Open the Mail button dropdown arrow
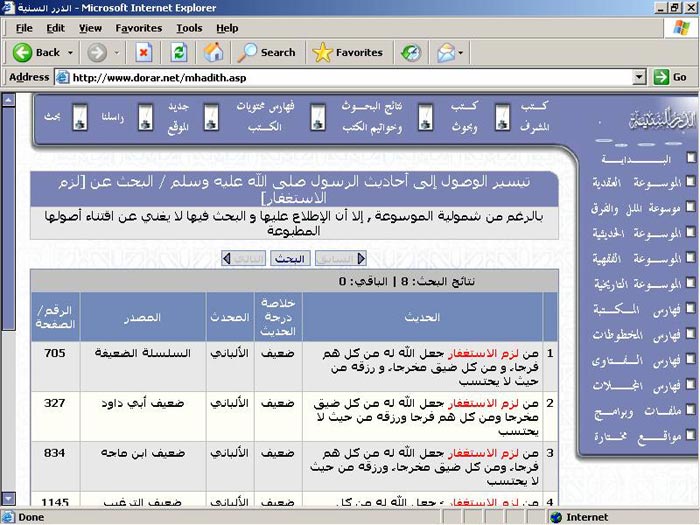This screenshot has width=700, height=525. coord(461,52)
